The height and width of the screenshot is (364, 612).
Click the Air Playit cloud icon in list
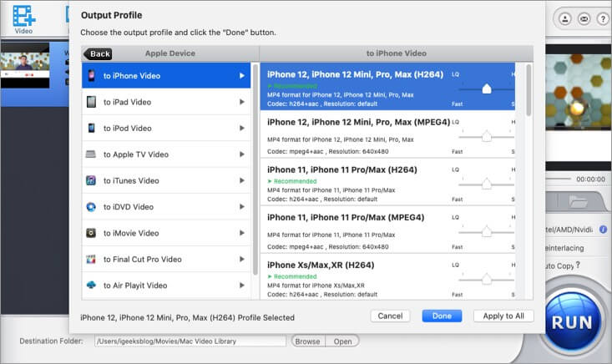coord(91,285)
